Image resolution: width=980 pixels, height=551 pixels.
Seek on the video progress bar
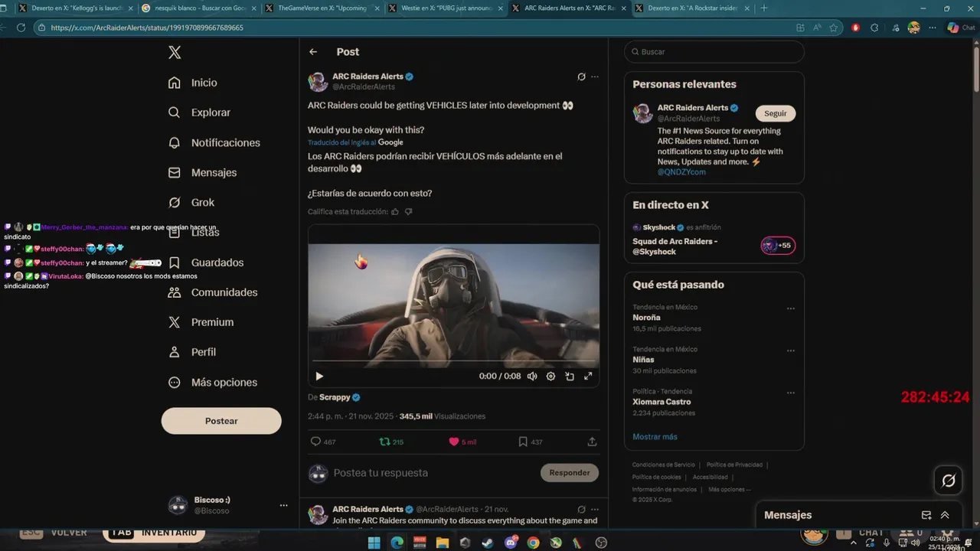pyautogui.click(x=453, y=361)
